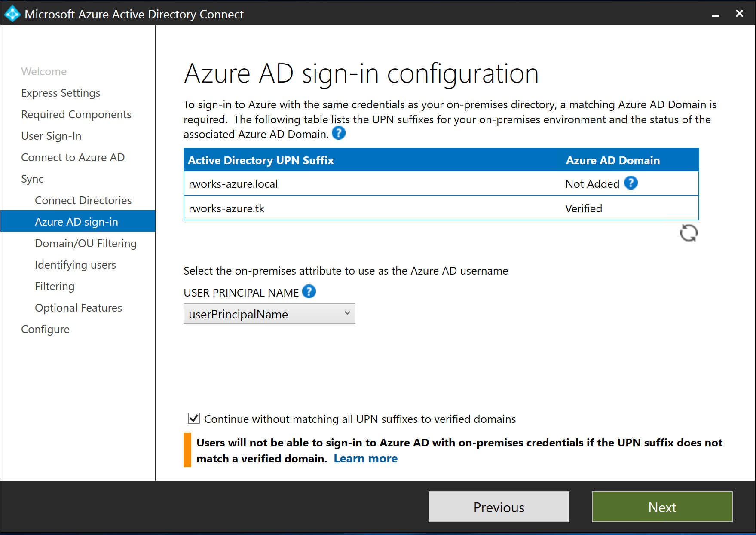This screenshot has height=535, width=756.
Task: Open the userPrincipalName dropdown
Action: (x=269, y=314)
